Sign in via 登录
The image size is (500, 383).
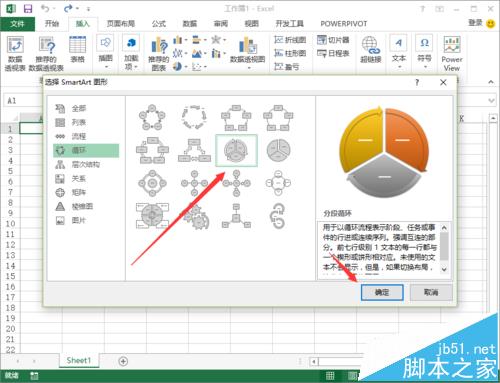(x=475, y=23)
